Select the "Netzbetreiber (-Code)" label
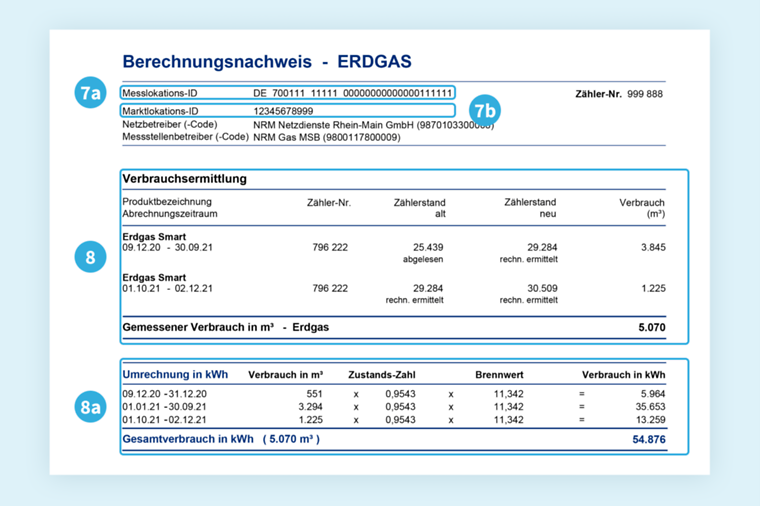Viewport: 760px width, 506px height. [170, 125]
